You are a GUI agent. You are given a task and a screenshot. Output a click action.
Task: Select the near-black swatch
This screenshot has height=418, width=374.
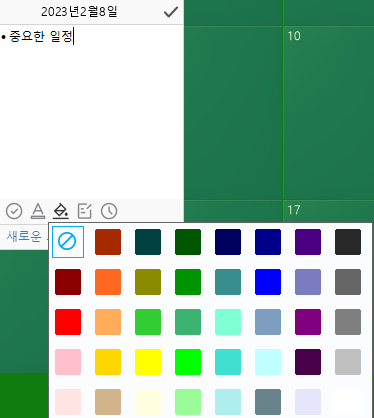pos(348,242)
